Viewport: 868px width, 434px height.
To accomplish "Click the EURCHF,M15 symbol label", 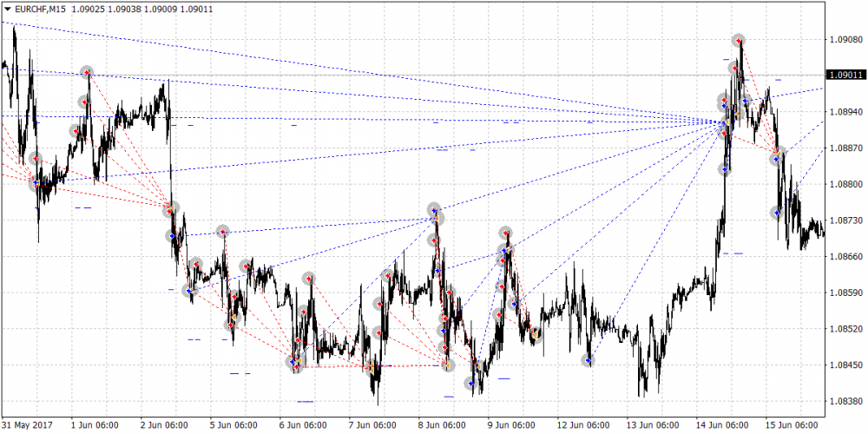I will (39, 10).
